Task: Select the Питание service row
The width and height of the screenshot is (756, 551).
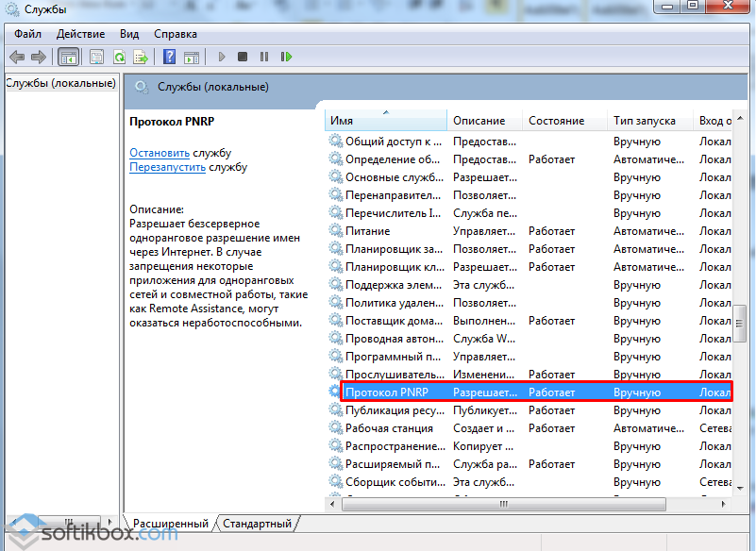Action: [x=367, y=231]
